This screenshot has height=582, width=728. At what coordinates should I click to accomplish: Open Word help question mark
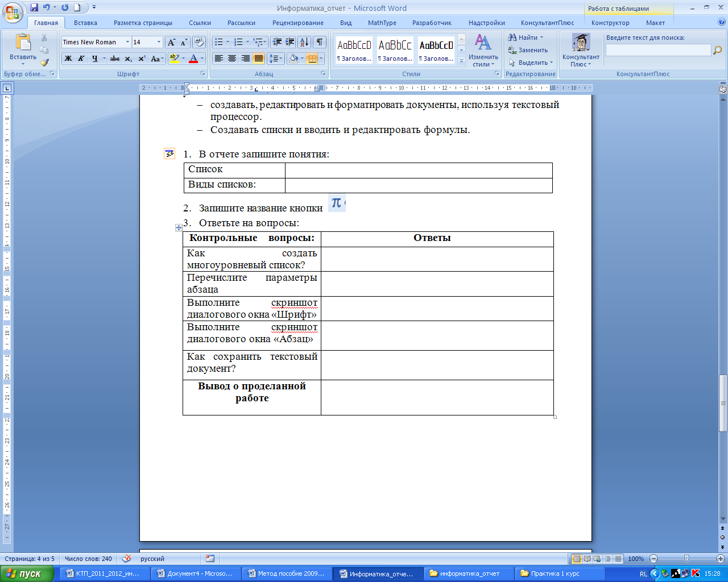point(722,23)
